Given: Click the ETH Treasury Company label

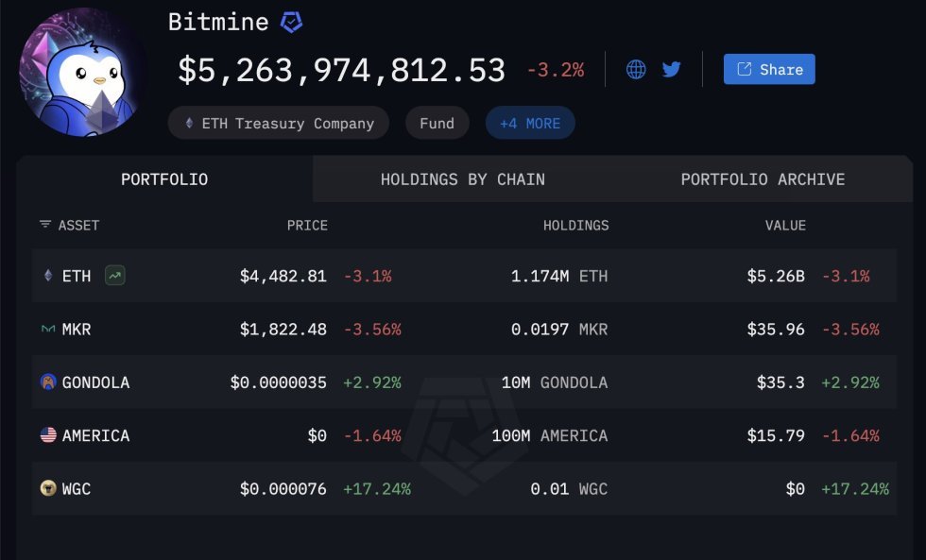Looking at the screenshot, I should click(x=286, y=123).
